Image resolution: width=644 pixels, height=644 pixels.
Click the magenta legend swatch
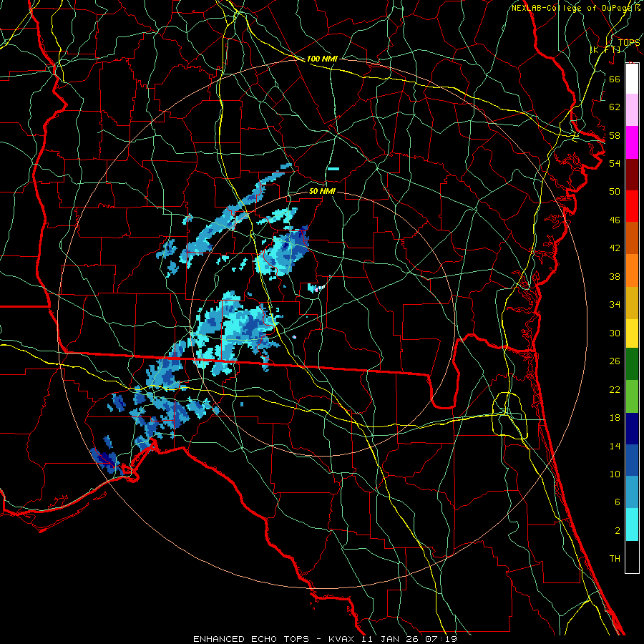(632, 142)
